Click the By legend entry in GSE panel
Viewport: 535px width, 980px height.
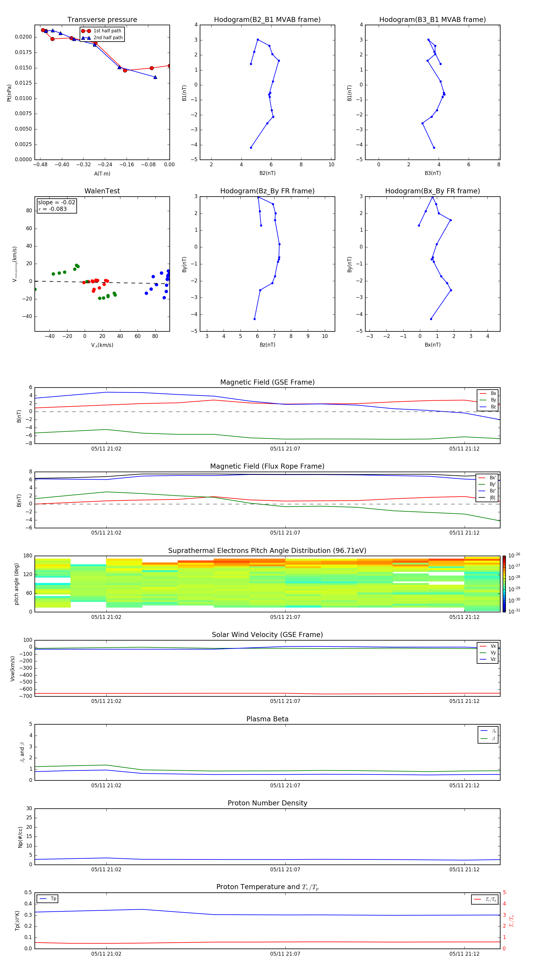point(488,400)
